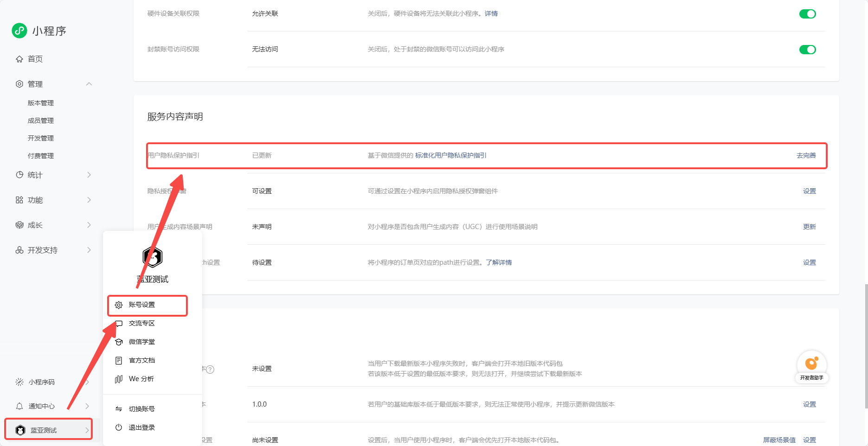
Task: Click the 屏蔽场景值 link
Action: tap(779, 440)
